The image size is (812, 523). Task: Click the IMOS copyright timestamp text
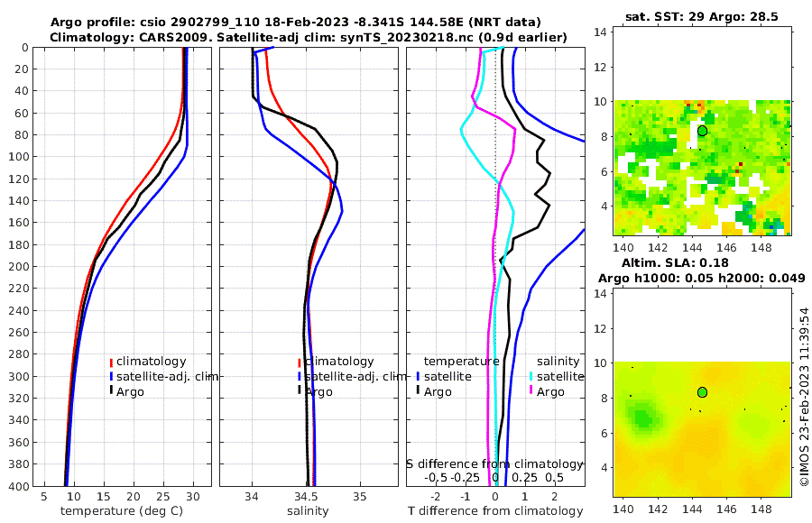pyautogui.click(x=804, y=397)
